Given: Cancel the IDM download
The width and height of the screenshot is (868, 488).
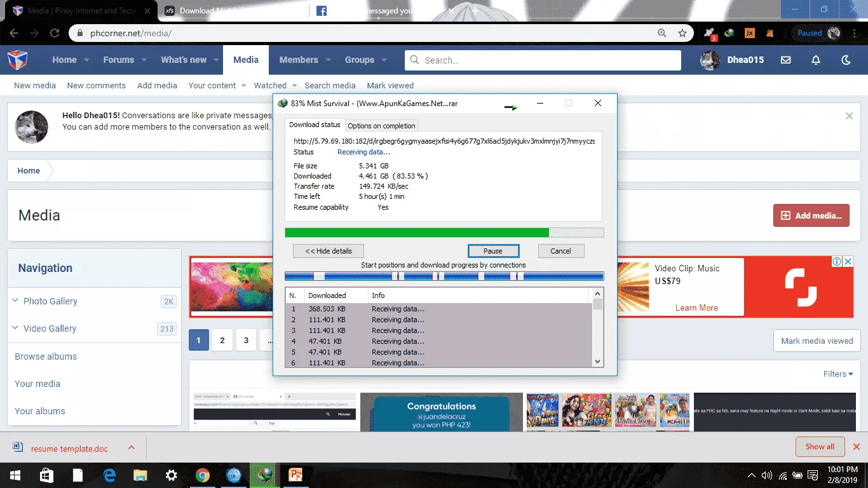Looking at the screenshot, I should pos(560,251).
